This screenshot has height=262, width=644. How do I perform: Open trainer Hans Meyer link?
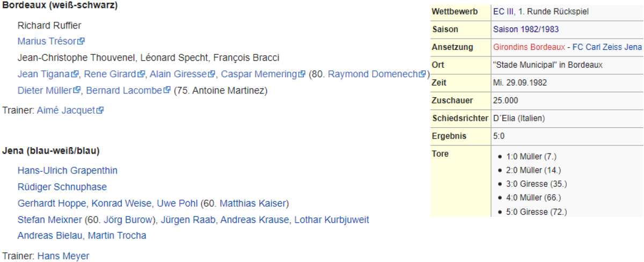coord(63,256)
